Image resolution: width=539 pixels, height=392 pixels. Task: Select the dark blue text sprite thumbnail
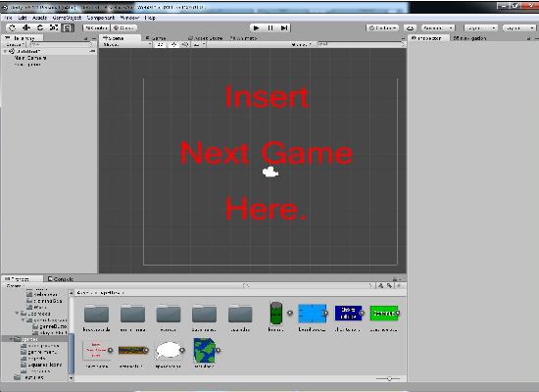coord(348,313)
